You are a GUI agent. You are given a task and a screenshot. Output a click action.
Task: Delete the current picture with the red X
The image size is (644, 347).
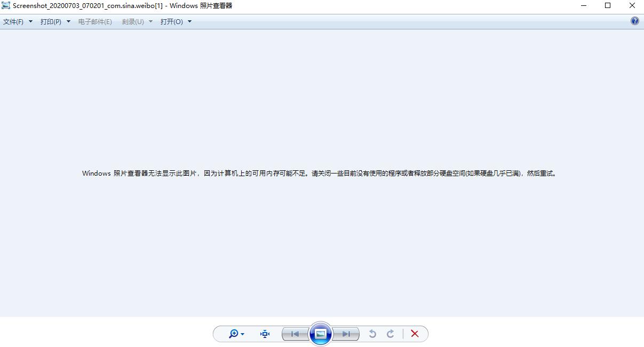pos(415,333)
